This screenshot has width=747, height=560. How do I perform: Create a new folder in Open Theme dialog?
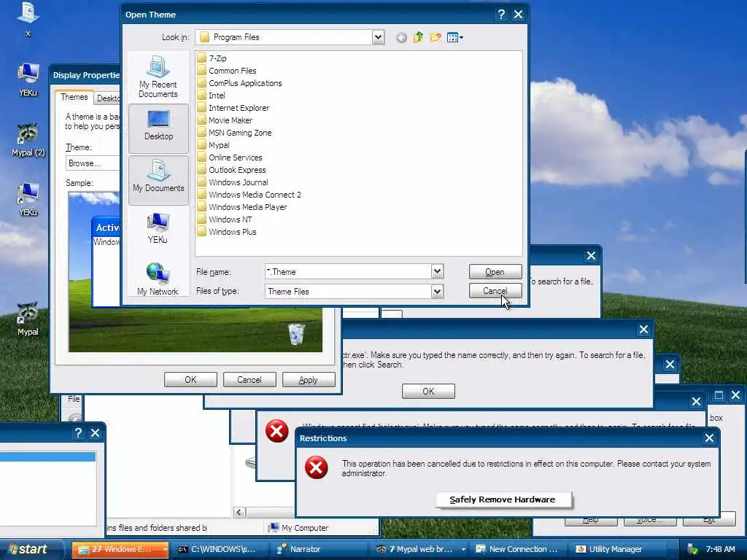(x=436, y=37)
